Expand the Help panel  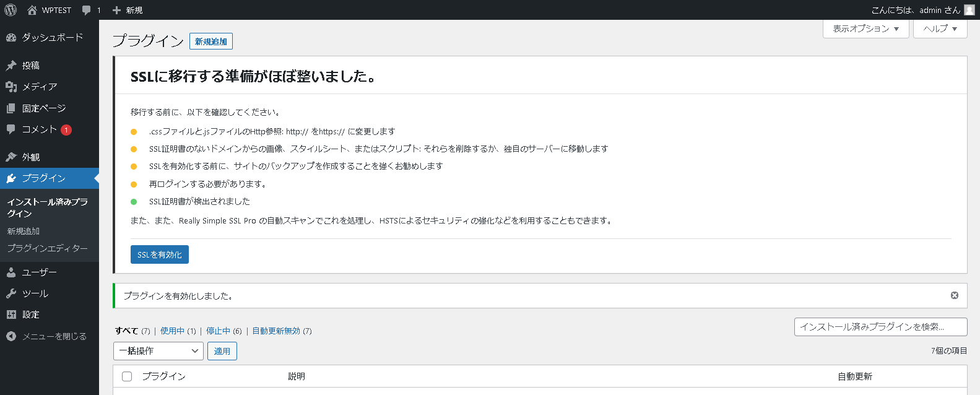(x=940, y=28)
